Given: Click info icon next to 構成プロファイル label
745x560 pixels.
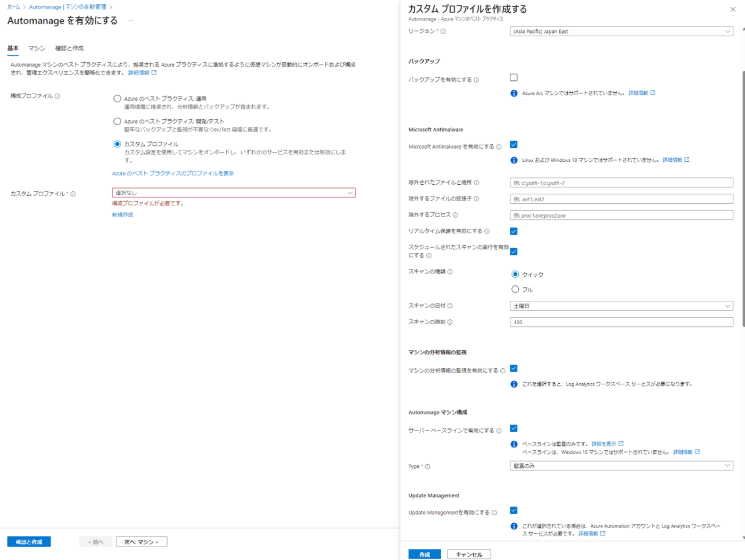Looking at the screenshot, I should click(57, 96).
